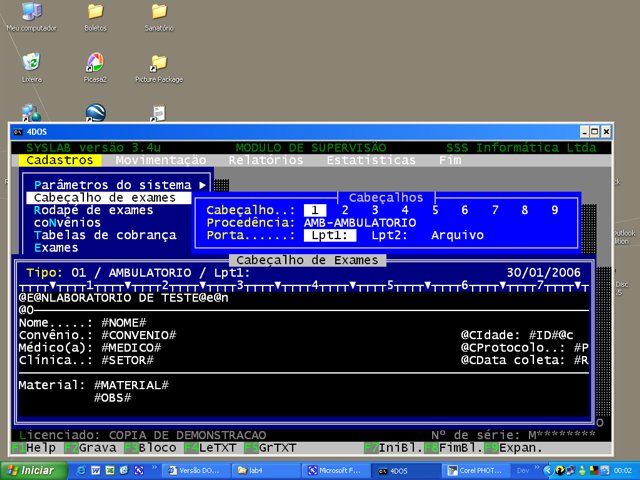Expand quick launch overflow chevron
Image resolution: width=640 pixels, height=480 pixels.
click(x=154, y=468)
